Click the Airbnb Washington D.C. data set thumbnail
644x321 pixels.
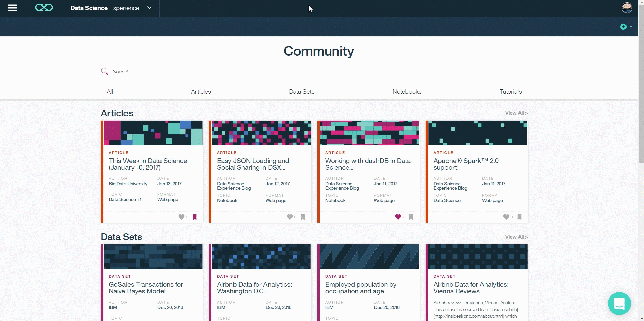coord(261,257)
